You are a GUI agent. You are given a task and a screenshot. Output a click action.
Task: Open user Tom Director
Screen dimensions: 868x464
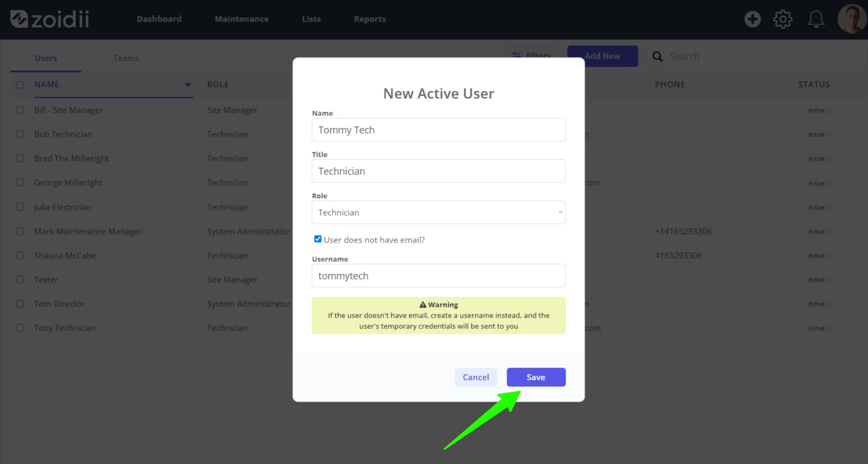tap(60, 304)
